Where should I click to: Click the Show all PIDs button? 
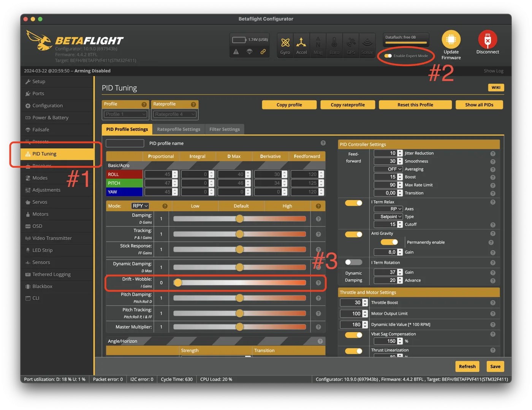click(479, 105)
